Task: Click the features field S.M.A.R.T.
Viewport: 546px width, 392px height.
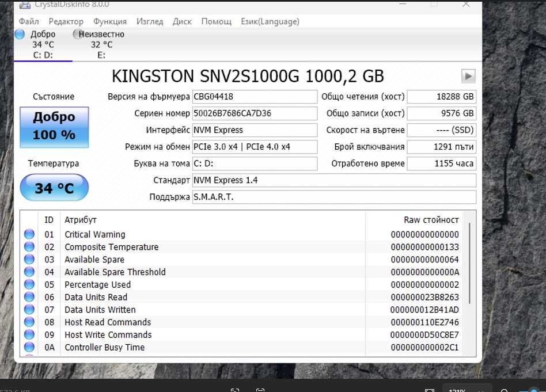Action: pos(334,197)
